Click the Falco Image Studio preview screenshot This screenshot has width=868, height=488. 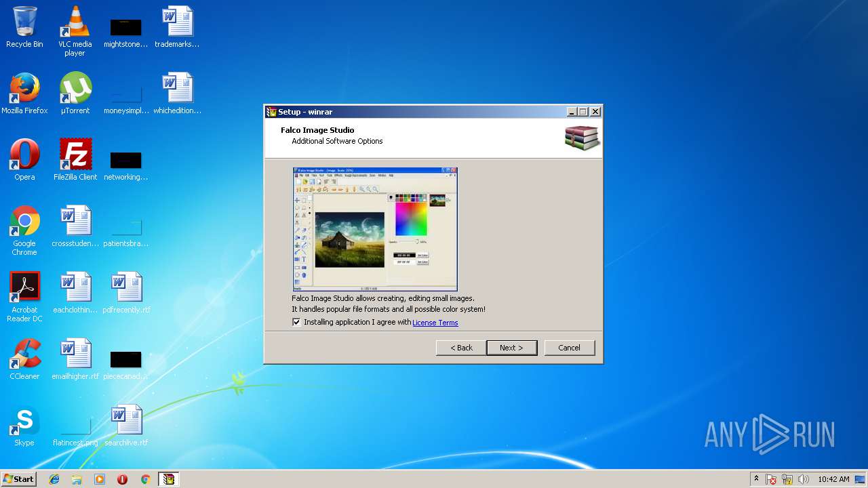(x=375, y=229)
